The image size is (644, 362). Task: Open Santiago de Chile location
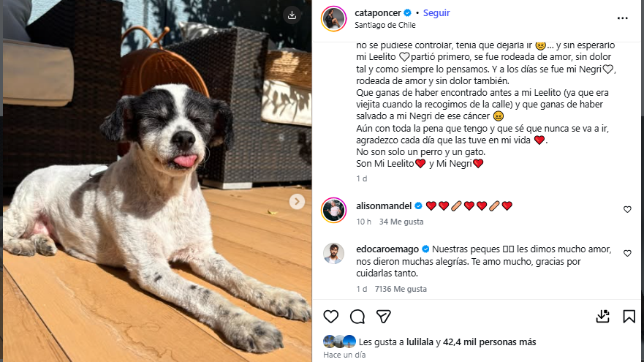385,25
